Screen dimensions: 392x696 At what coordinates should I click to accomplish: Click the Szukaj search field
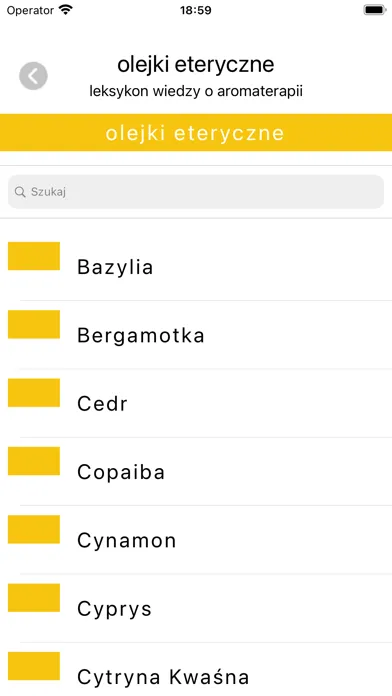(x=196, y=192)
